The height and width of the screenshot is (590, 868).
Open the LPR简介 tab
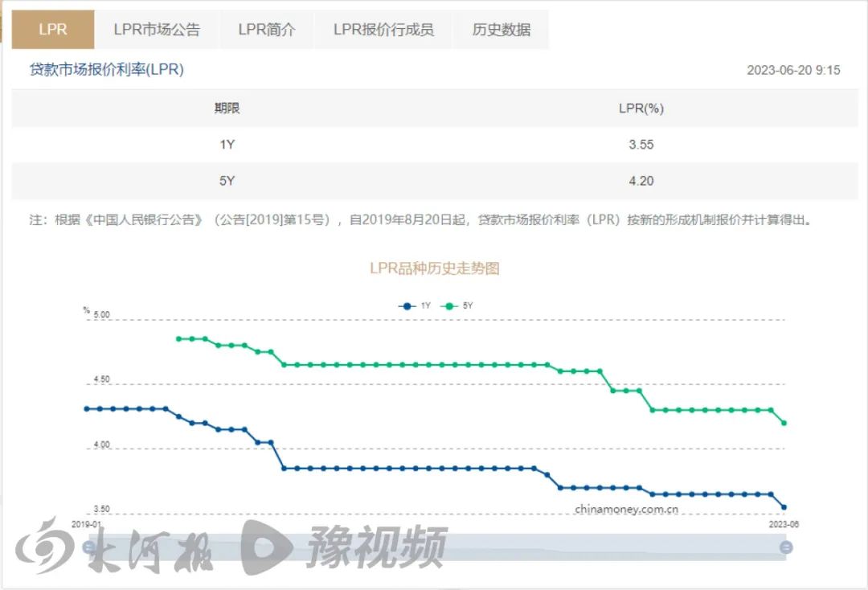point(267,30)
